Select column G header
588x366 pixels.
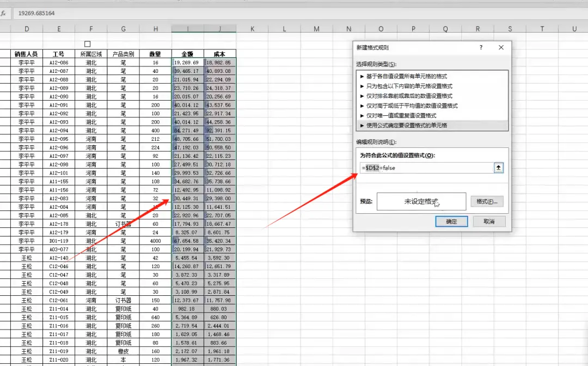point(124,29)
